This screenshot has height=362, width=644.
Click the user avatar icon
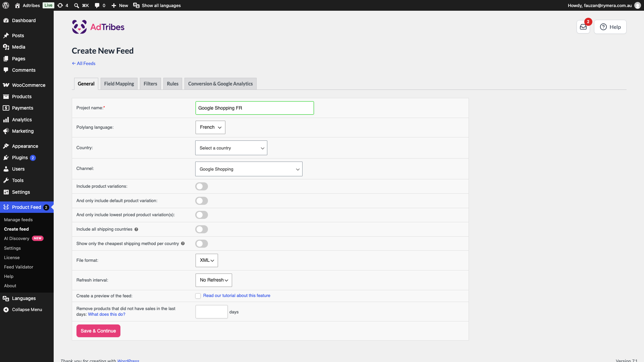[x=638, y=5]
